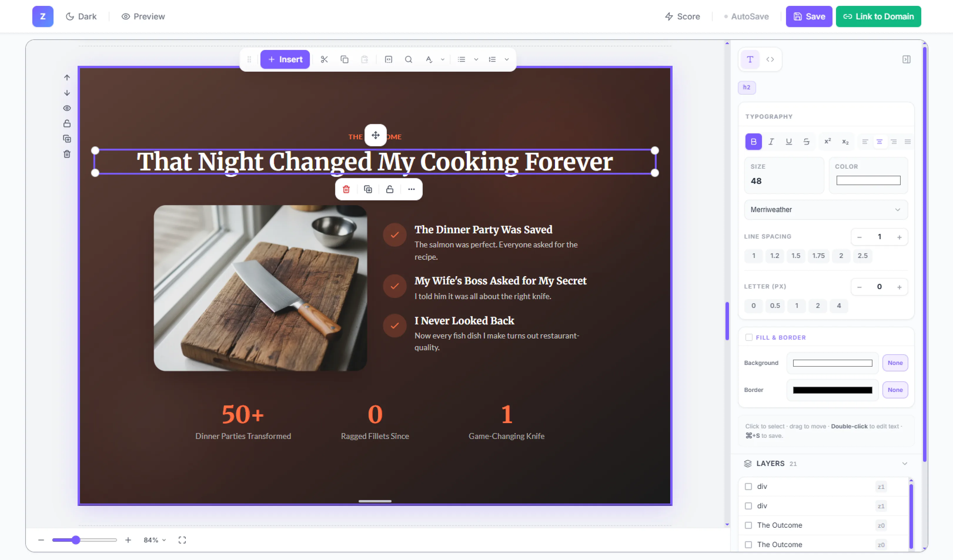Click the red trash icon below heading
The image size is (953, 560).
coord(346,189)
